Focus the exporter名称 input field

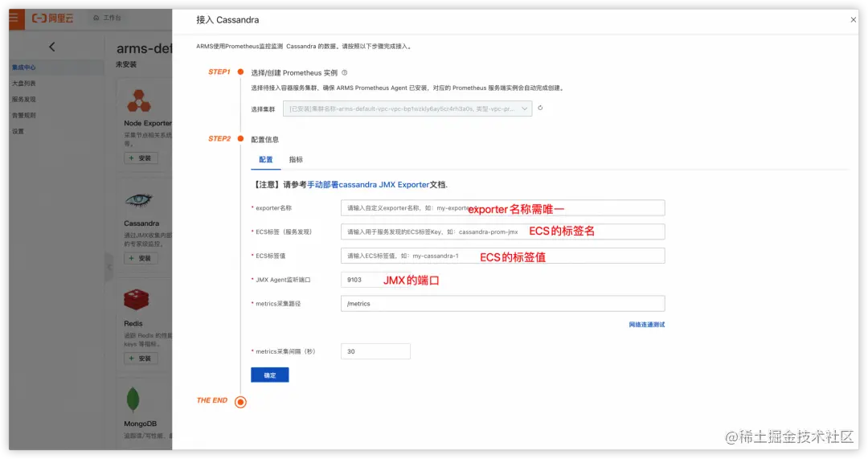[x=502, y=208]
